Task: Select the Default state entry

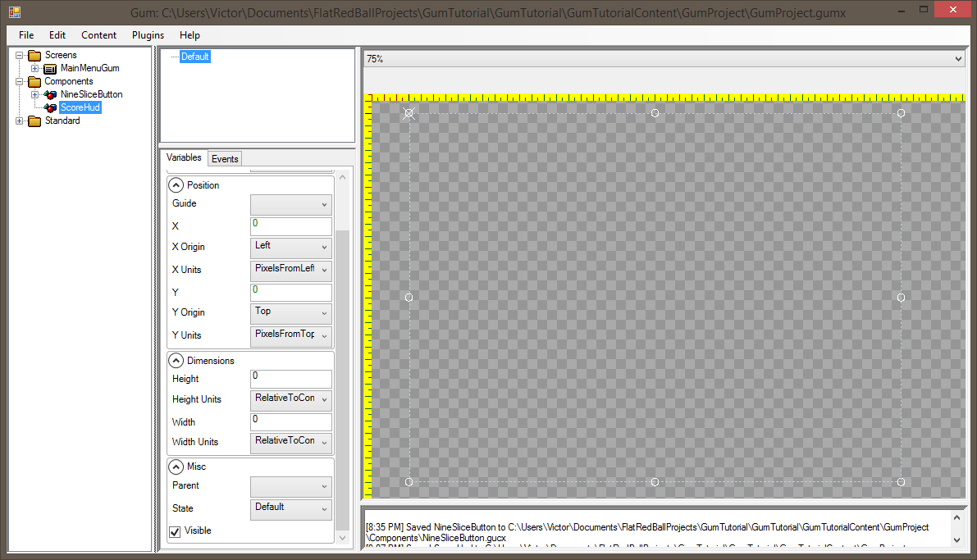Action: (195, 57)
